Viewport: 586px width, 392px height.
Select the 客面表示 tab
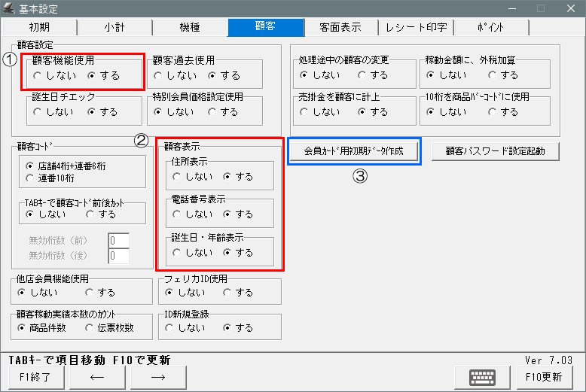(340, 28)
